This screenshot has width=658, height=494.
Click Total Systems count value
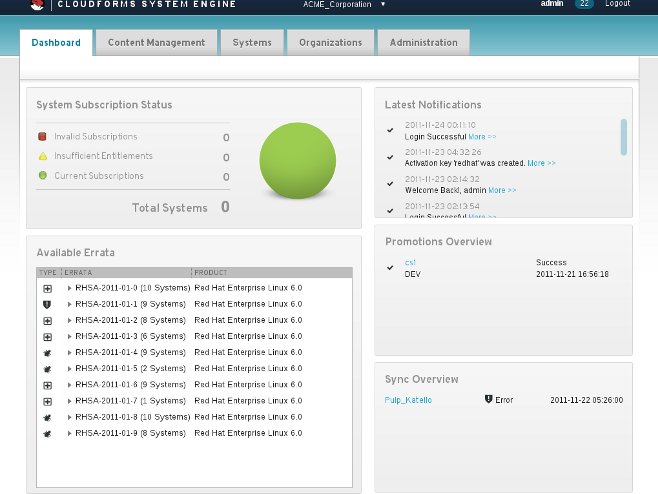(x=225, y=207)
